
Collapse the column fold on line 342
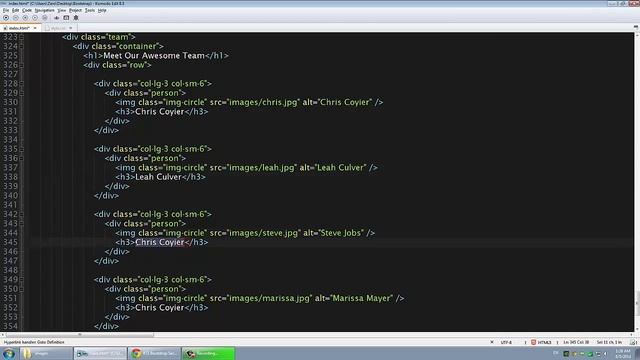tap(22, 214)
